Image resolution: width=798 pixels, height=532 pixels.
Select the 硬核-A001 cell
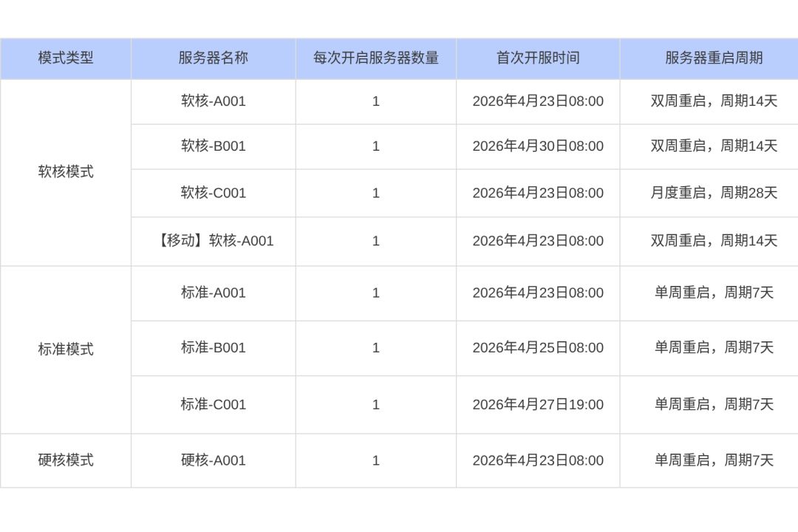click(x=213, y=460)
